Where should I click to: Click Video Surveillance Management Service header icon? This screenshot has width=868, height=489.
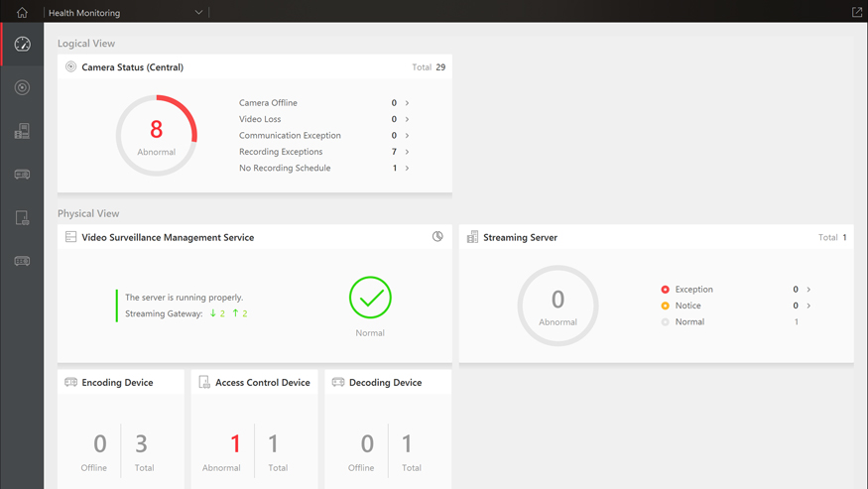click(70, 237)
